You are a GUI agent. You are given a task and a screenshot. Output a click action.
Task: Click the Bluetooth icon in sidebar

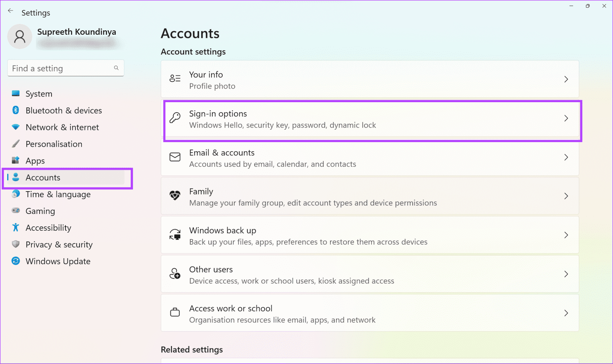tap(16, 110)
